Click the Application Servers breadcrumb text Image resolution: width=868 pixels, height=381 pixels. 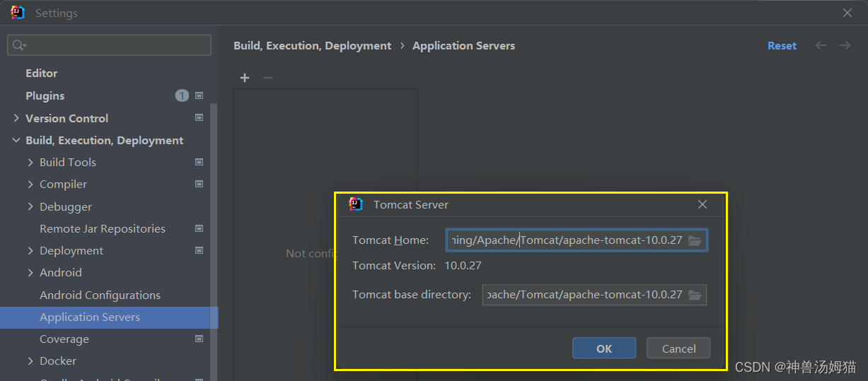tap(464, 45)
